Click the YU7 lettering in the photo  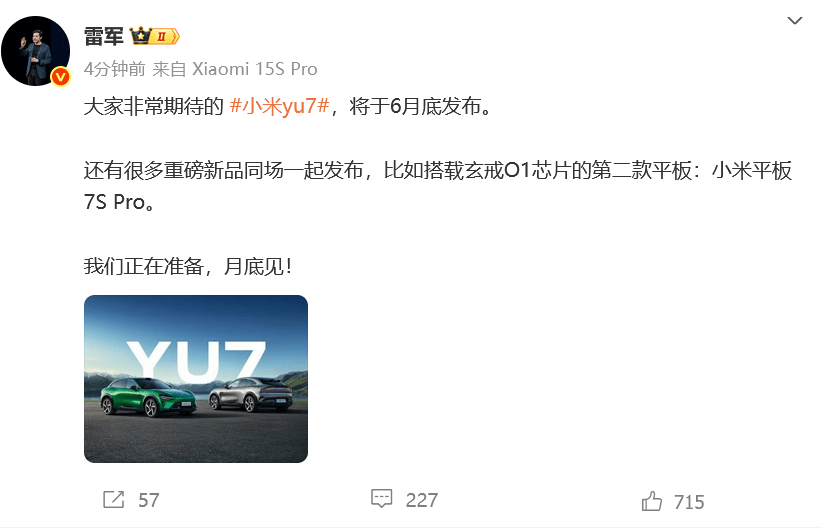click(x=196, y=361)
